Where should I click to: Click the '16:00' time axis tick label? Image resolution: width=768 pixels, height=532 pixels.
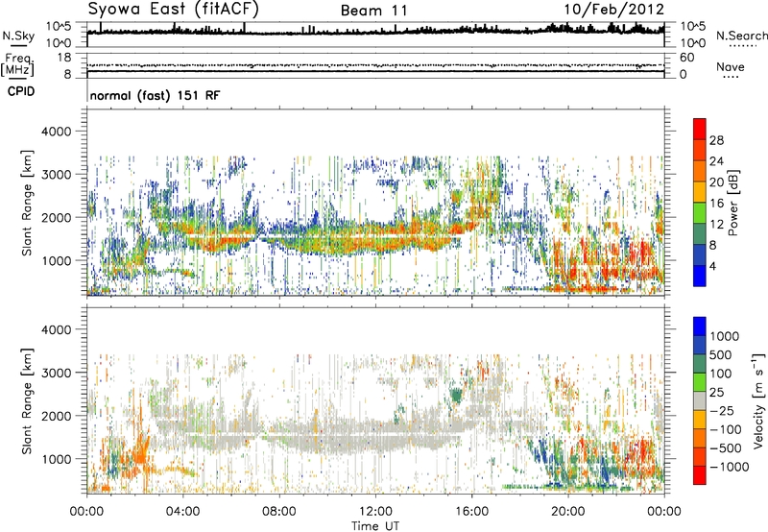471,512
